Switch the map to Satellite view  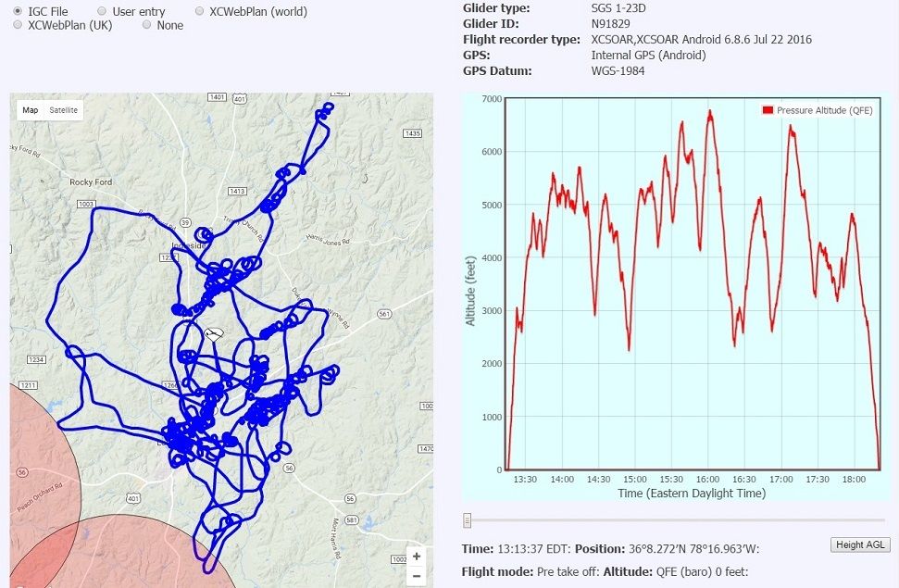pyautogui.click(x=64, y=110)
